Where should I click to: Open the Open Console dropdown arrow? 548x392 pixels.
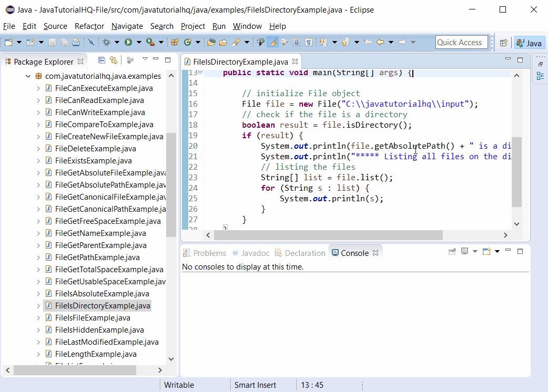pos(497,251)
